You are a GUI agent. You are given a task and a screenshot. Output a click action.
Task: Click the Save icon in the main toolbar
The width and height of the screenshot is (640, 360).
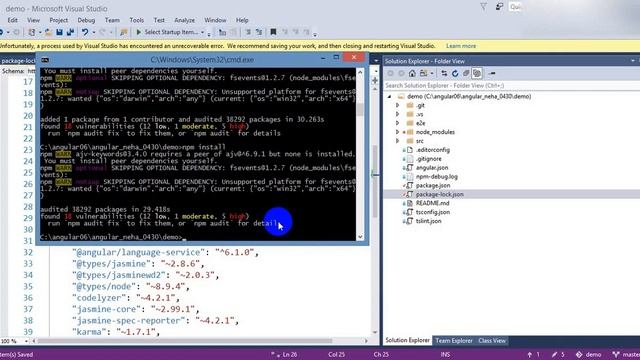pos(59,32)
